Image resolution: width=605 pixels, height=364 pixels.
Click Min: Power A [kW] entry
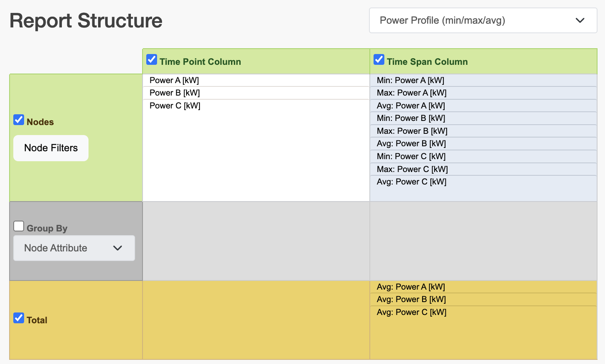[411, 80]
